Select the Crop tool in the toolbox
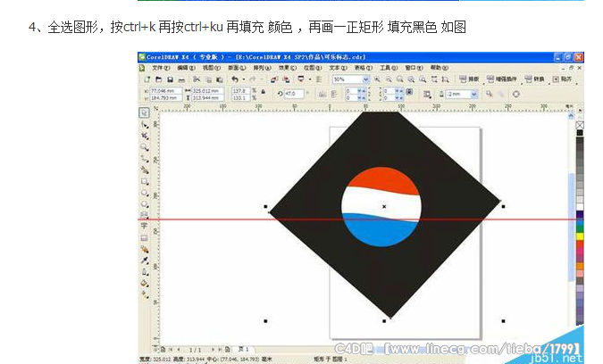603x364 pixels. point(145,136)
